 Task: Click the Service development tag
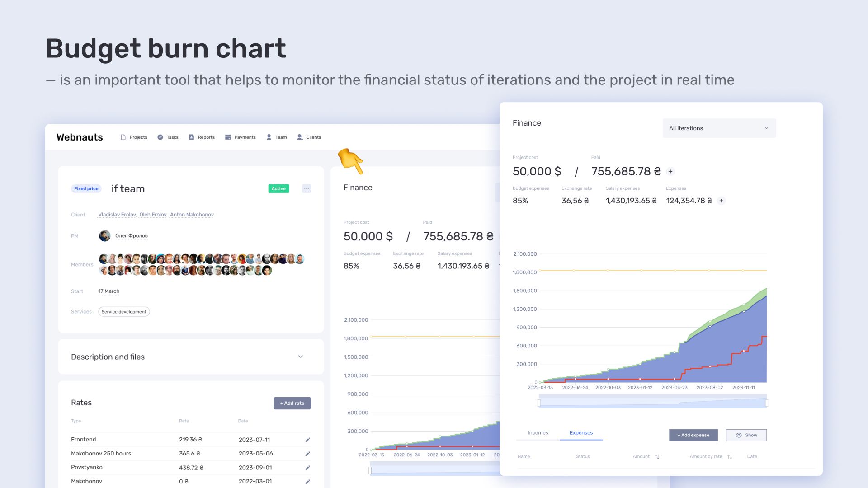point(124,312)
